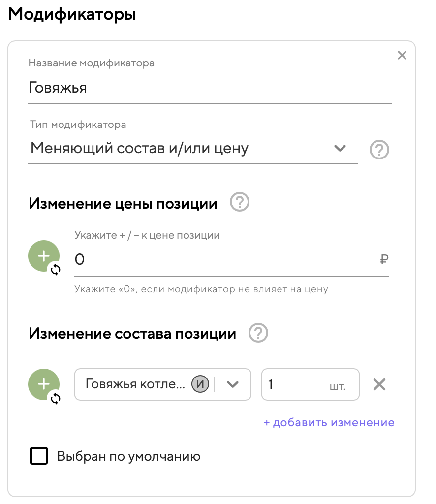Focus the price change input showing 0
The width and height of the screenshot is (436, 504).
click(x=221, y=259)
